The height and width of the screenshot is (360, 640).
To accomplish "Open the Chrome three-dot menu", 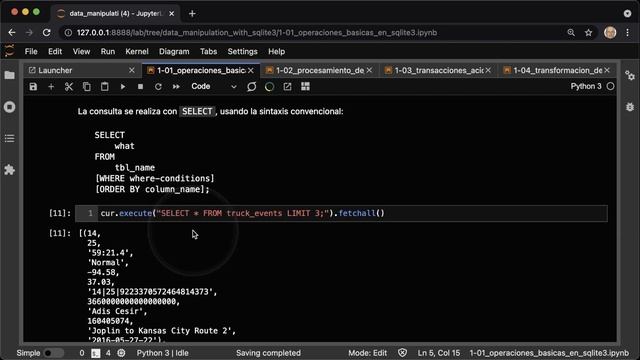I will [x=628, y=33].
